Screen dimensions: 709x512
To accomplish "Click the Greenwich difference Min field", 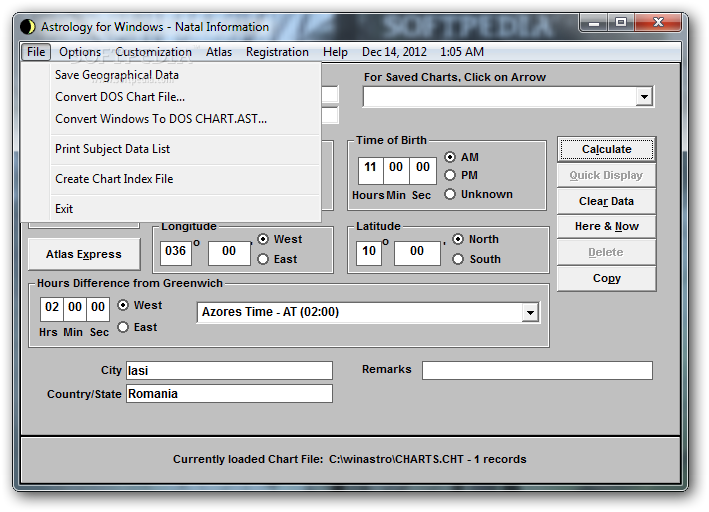I will 75,308.
